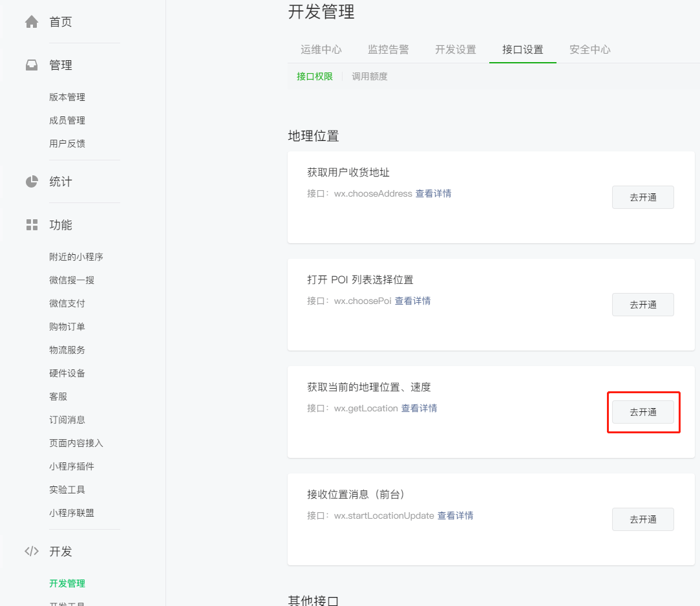The width and height of the screenshot is (700, 606).
Task: Open 查看详情 for wx.chooseAddress
Action: pos(433,193)
